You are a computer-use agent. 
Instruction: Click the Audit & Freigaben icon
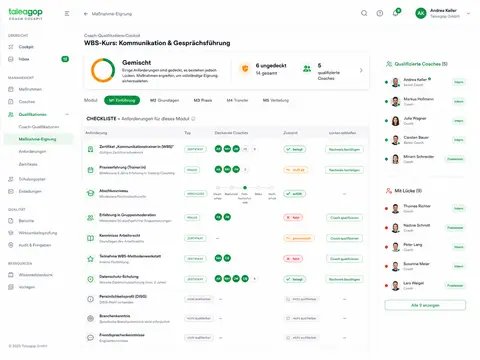point(11,245)
